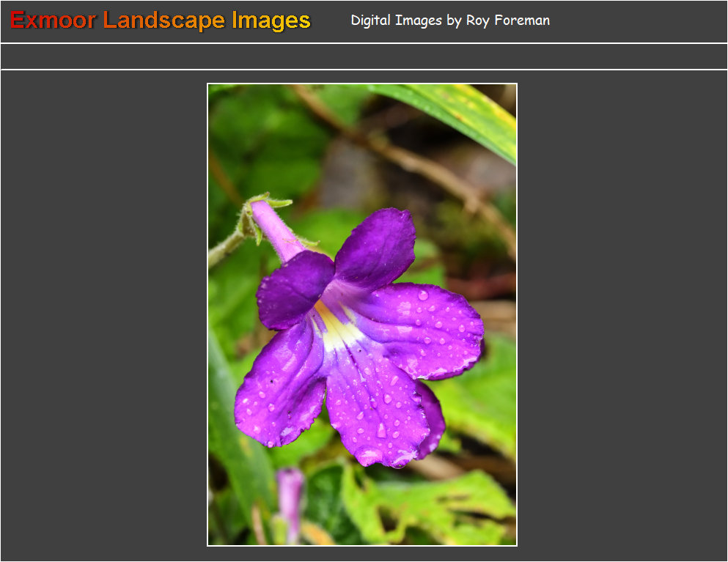This screenshot has width=728, height=562.
Task: Click the Exmoor Landscape Images title
Action: 161,21
